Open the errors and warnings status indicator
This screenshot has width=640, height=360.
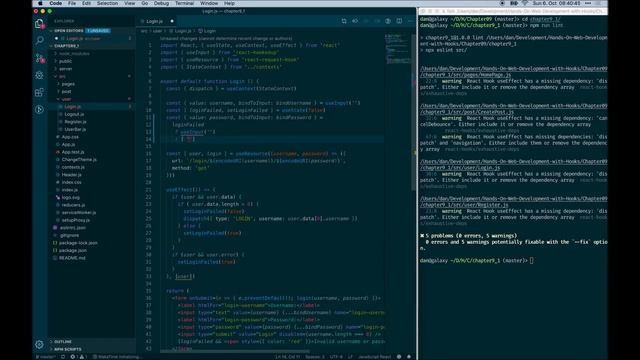click(78, 357)
